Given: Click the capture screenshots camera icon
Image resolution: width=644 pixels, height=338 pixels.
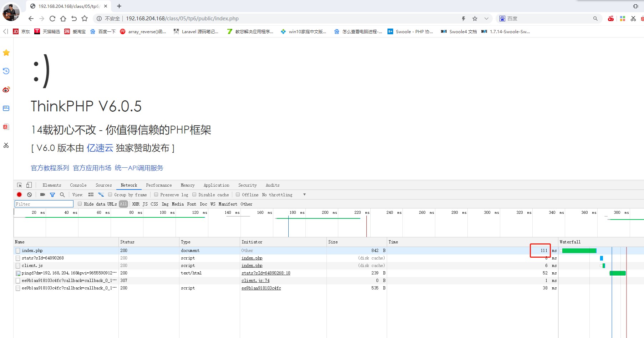Looking at the screenshot, I should point(42,195).
